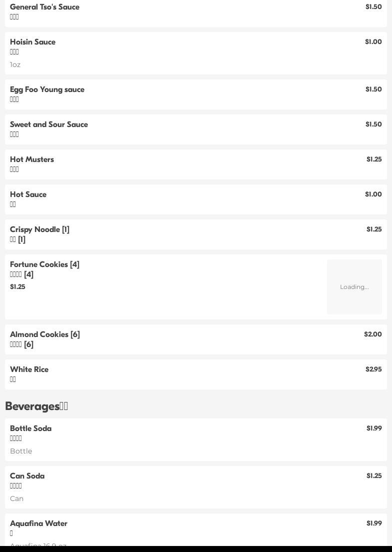Click the Fortune Cookies loading image placeholder
The image size is (392, 552).
coord(354,287)
